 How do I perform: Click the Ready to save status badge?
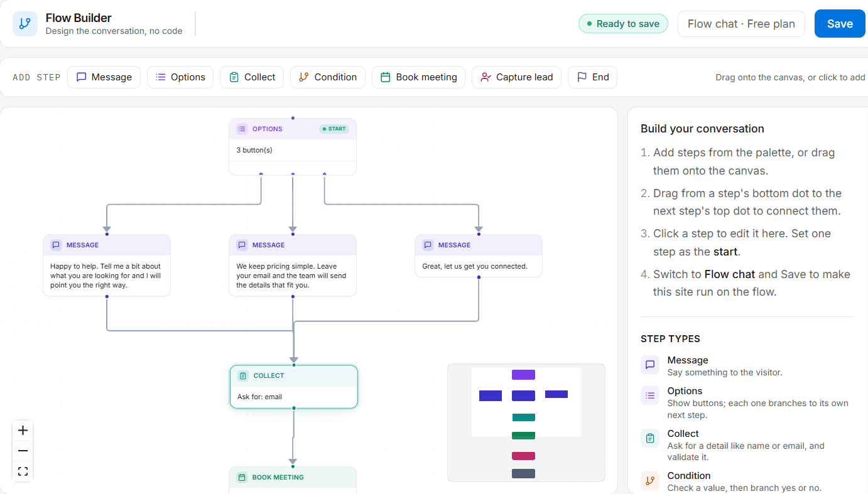(x=623, y=24)
